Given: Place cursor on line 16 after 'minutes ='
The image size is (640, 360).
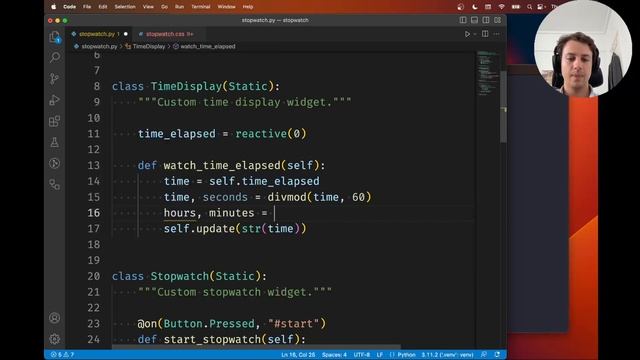Looking at the screenshot, I should pos(274,213).
